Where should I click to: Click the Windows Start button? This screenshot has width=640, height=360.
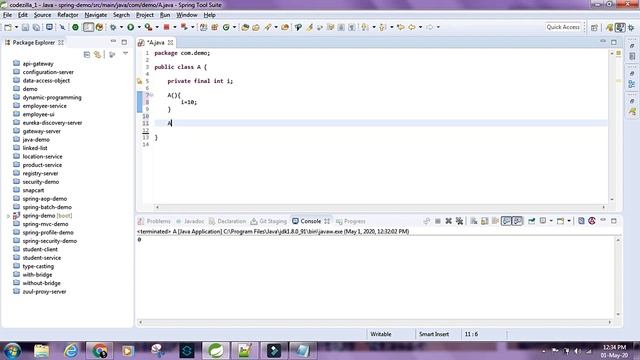click(x=12, y=351)
